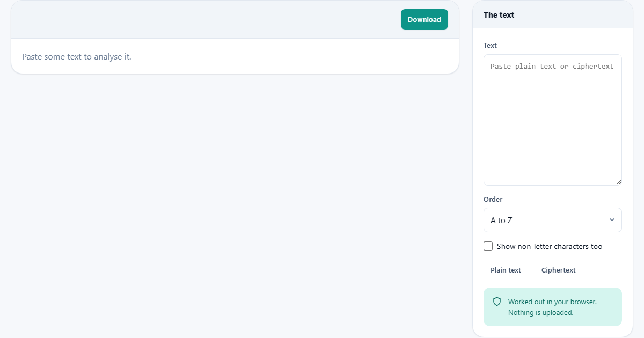Viewport: 644px width, 338px height.
Task: Click the green Download button
Action: tap(424, 19)
